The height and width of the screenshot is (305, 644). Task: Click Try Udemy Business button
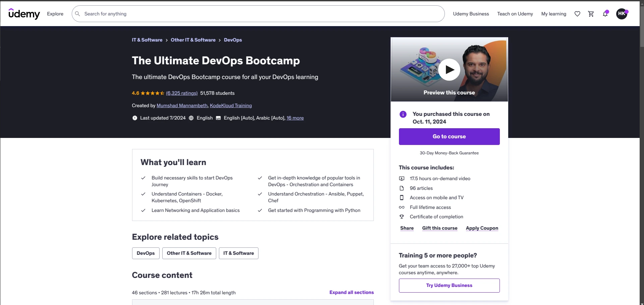tap(449, 285)
